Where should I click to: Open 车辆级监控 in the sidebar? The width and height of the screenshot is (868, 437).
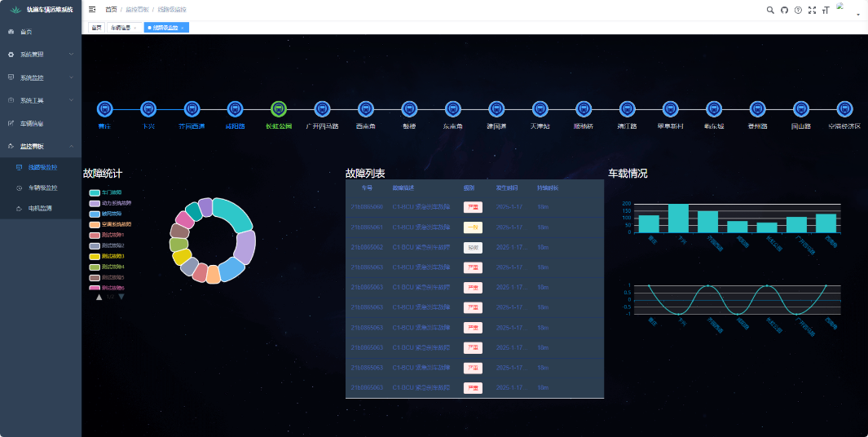42,188
